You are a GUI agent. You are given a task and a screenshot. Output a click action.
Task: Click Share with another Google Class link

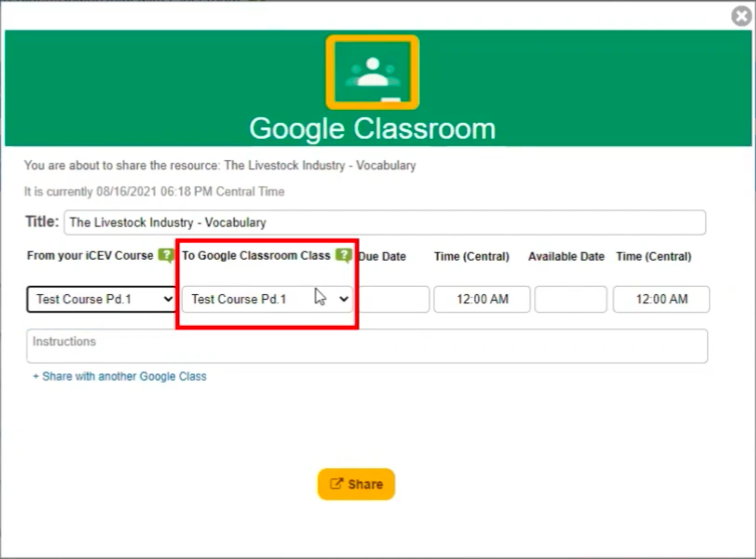pyautogui.click(x=120, y=376)
